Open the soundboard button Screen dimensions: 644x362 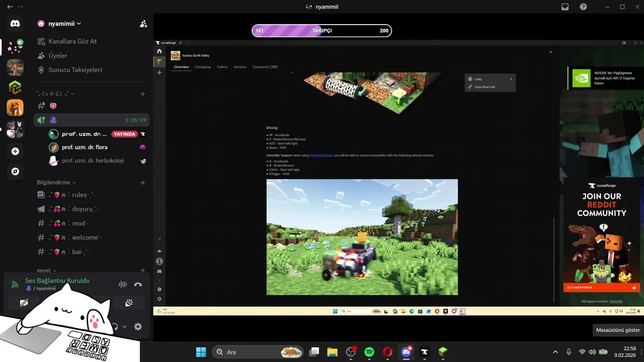tap(129, 303)
